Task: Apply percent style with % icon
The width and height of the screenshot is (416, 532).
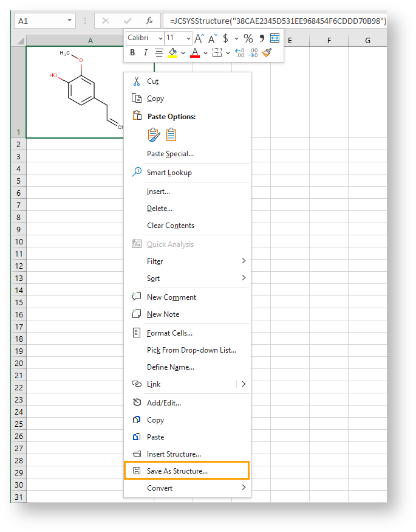Action: point(248,38)
